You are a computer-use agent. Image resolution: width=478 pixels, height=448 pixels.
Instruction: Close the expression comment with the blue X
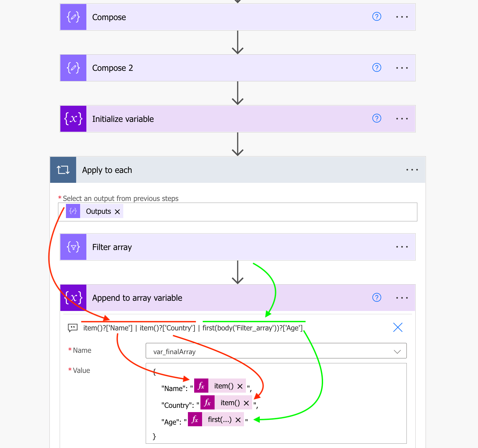[398, 327]
